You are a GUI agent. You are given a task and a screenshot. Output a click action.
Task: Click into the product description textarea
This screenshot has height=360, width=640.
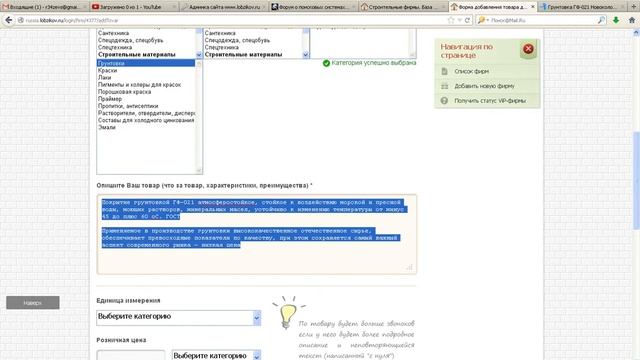(x=257, y=234)
